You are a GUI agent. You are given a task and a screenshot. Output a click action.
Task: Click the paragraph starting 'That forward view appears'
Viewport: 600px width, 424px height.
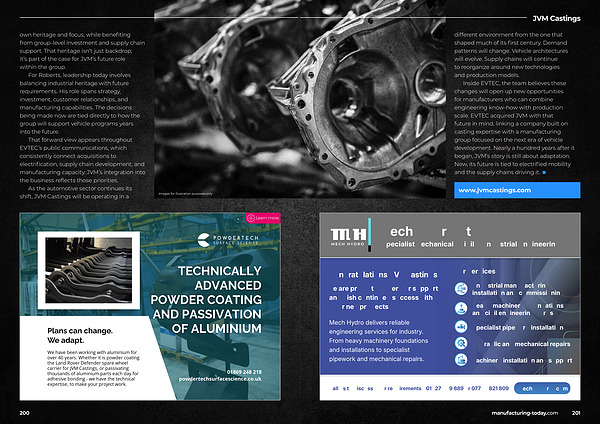82,160
